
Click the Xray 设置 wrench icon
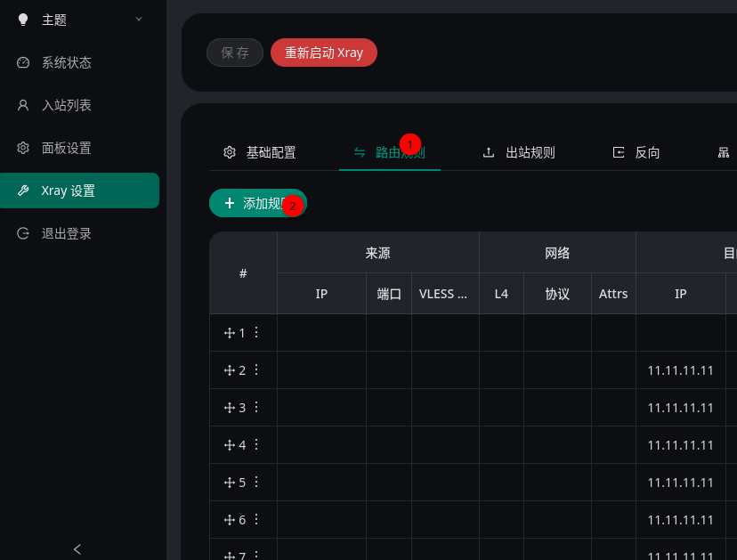point(23,191)
